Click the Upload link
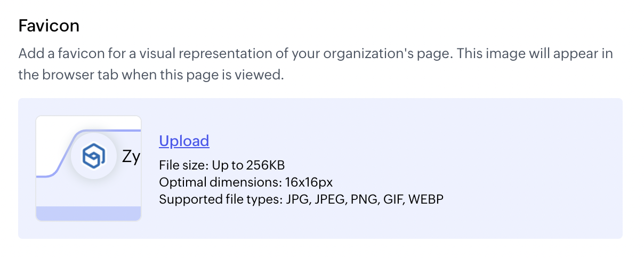The height and width of the screenshot is (258, 644). (184, 141)
